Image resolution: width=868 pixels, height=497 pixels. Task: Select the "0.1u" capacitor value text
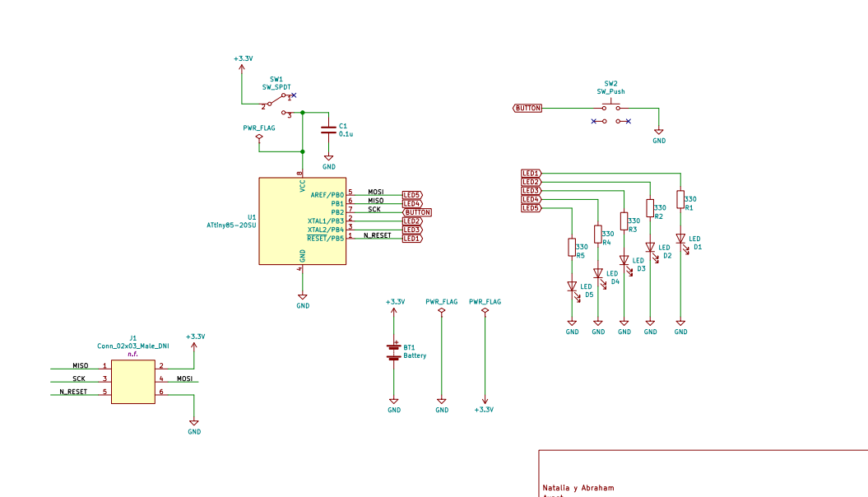tap(346, 134)
